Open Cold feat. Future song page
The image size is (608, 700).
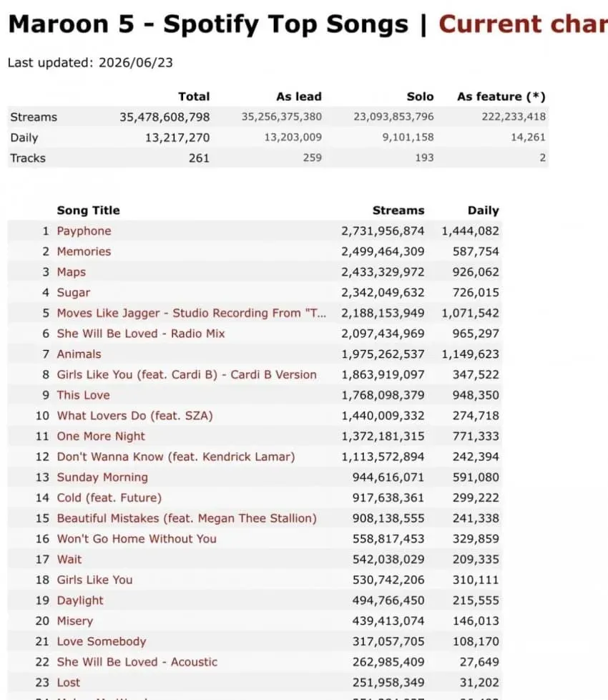coord(109,497)
